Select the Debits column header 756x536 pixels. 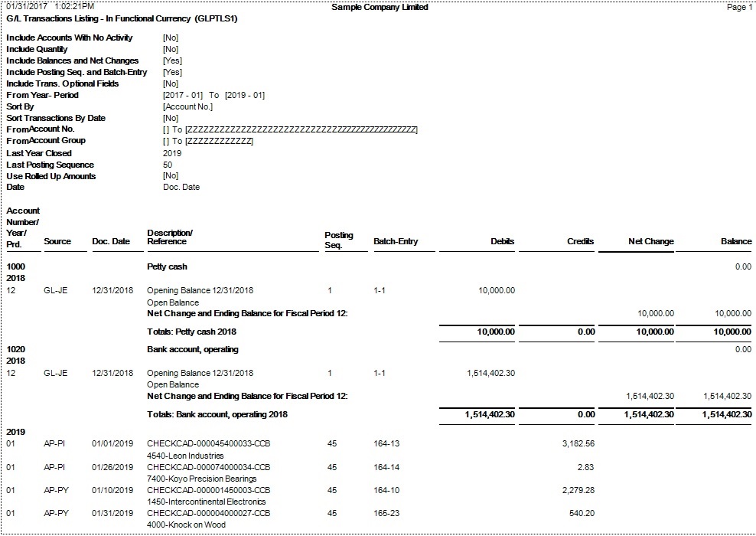[x=502, y=241]
